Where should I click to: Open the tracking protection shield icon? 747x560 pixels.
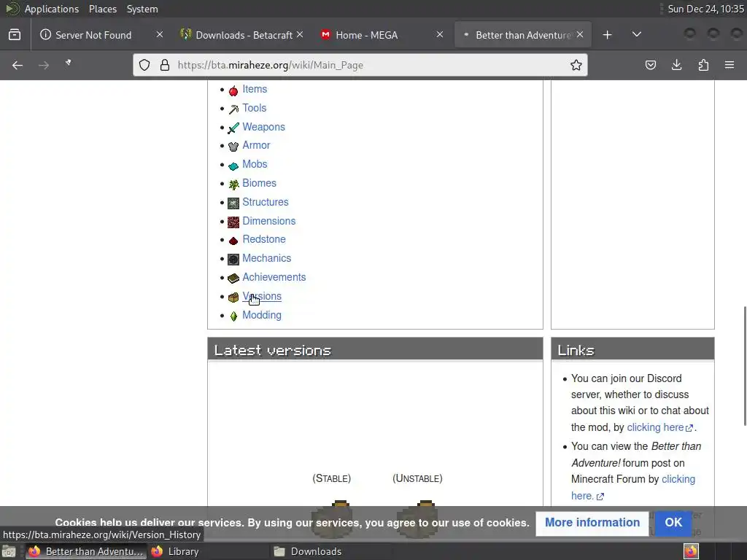(144, 65)
